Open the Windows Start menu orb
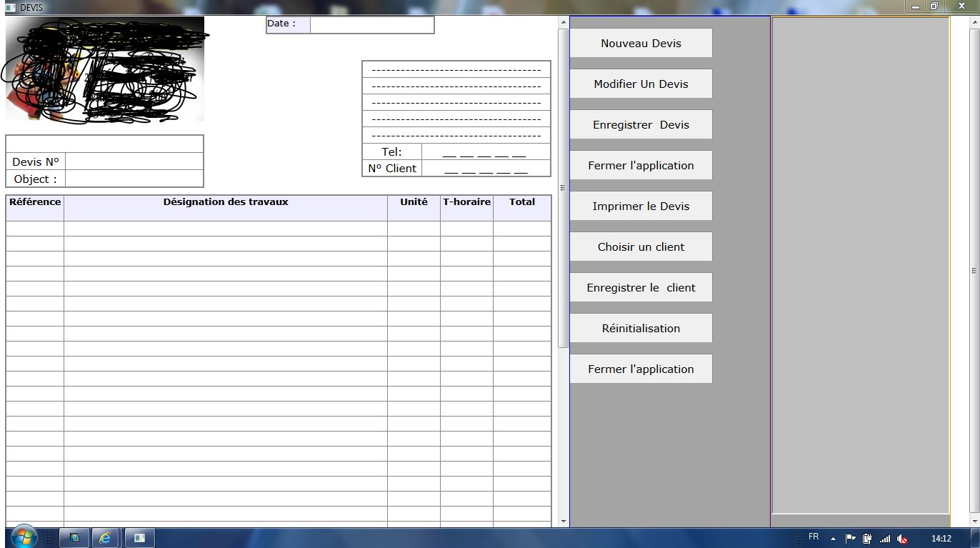The image size is (980, 548). point(24,537)
